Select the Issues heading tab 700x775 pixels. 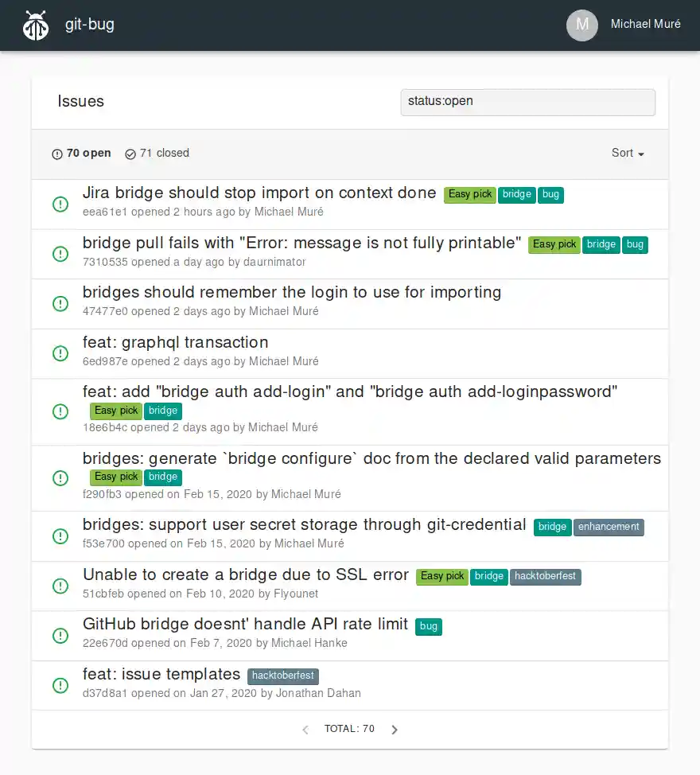(80, 102)
